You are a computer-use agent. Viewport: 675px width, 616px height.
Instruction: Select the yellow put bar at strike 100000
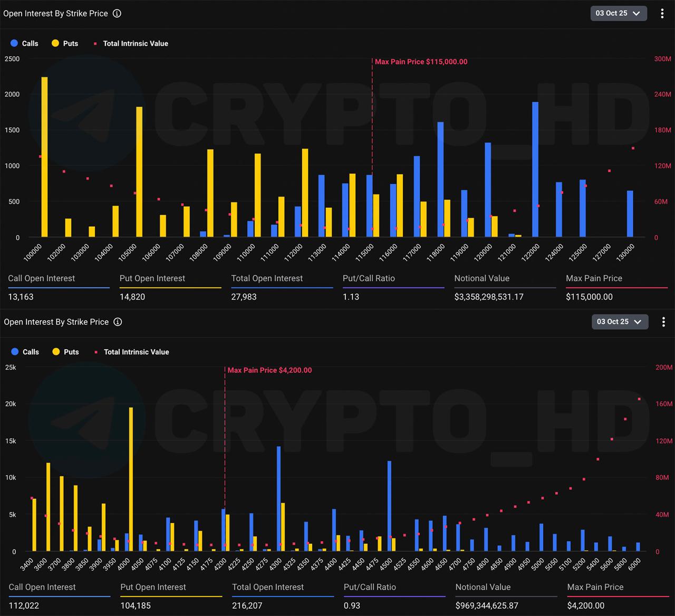[44, 157]
